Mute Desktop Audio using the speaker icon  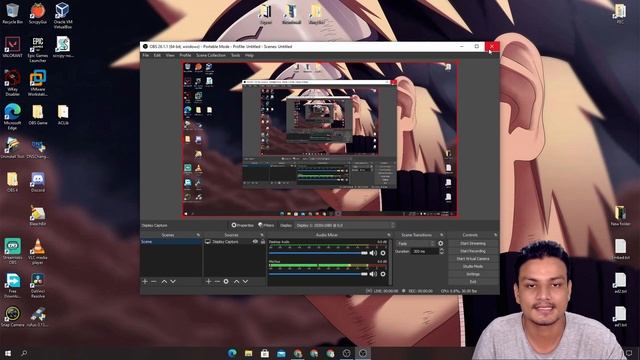click(373, 253)
